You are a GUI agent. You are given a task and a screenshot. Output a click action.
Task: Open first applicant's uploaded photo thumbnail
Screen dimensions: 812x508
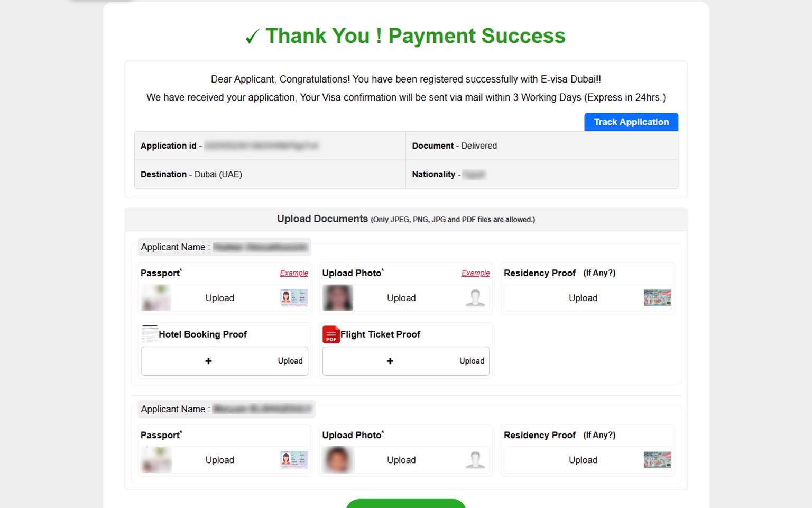(x=337, y=298)
